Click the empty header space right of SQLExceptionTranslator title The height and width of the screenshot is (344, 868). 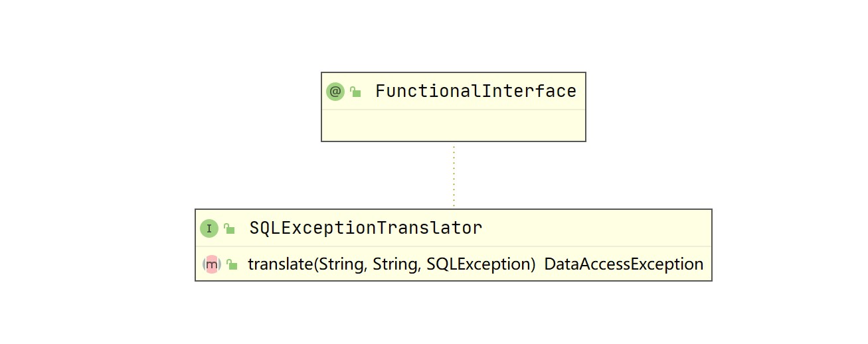tap(598, 228)
